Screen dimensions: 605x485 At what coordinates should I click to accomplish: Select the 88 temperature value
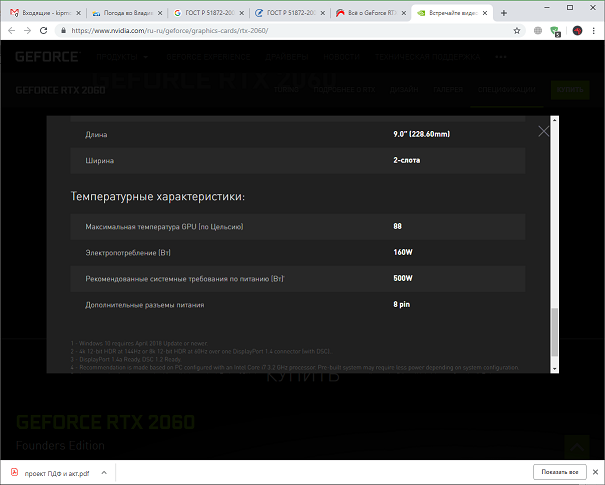coord(397,226)
